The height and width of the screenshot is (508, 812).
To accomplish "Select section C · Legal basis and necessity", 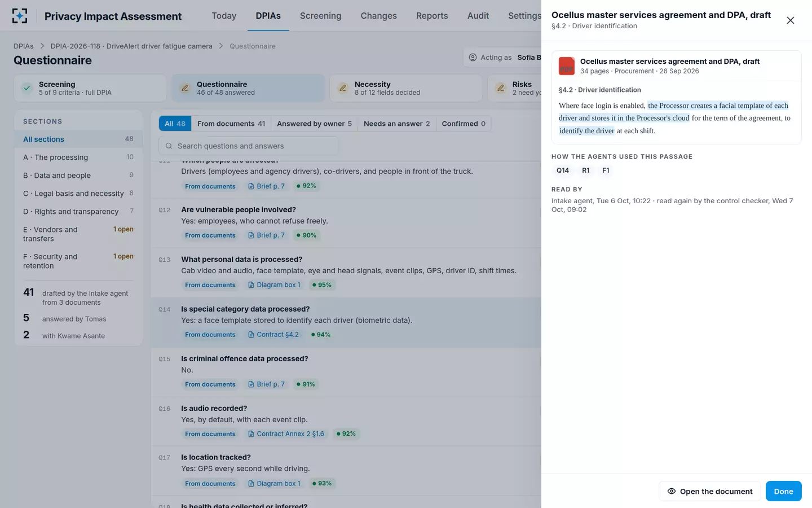I will click(x=78, y=194).
